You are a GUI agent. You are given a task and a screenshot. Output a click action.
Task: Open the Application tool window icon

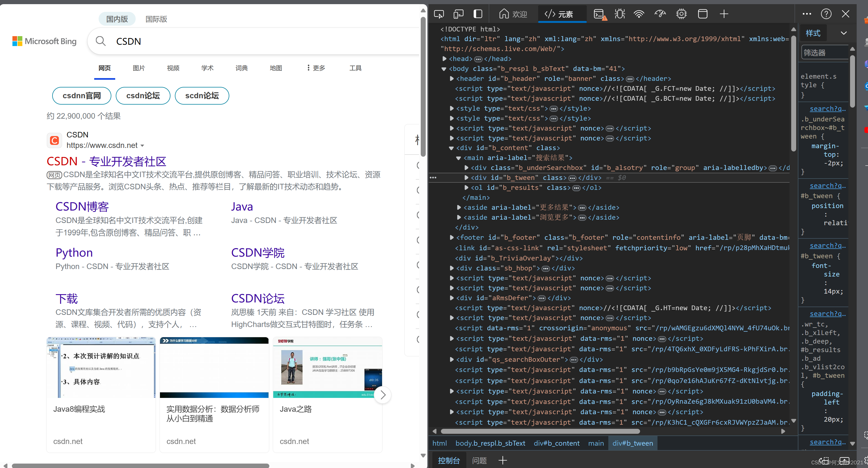703,14
